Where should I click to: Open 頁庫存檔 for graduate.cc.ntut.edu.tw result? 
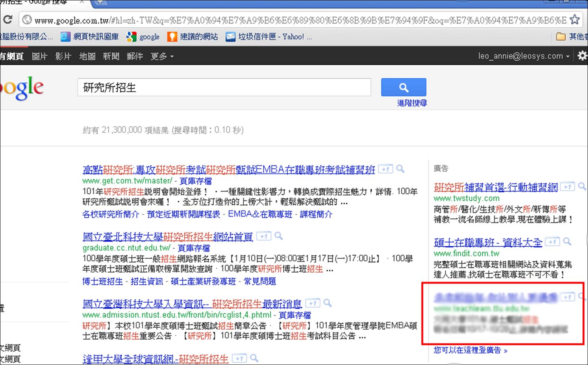click(194, 248)
